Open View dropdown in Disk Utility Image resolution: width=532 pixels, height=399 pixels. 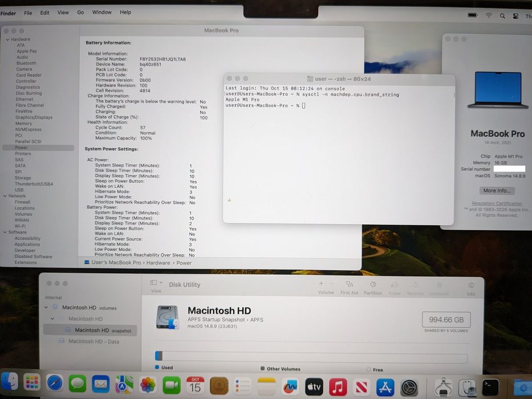[x=156, y=286]
